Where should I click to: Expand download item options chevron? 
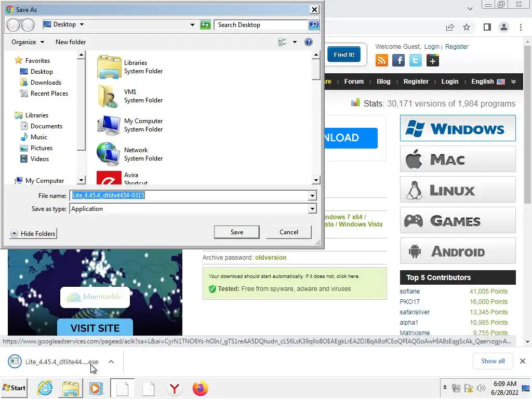tap(111, 362)
